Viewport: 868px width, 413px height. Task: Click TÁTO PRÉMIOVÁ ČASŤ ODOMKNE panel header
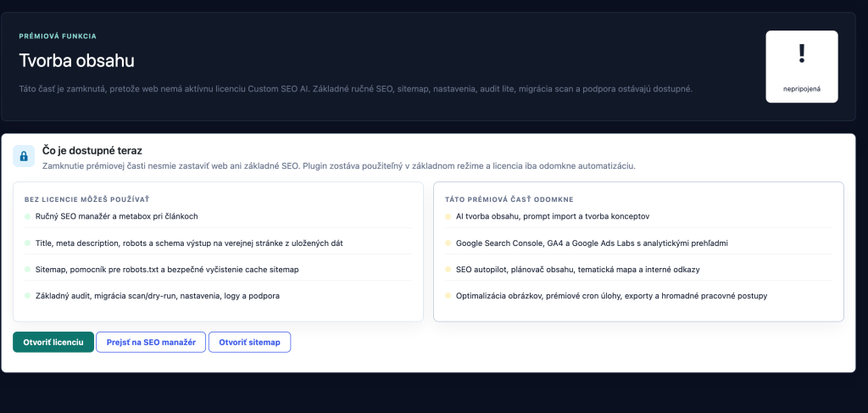click(x=509, y=198)
